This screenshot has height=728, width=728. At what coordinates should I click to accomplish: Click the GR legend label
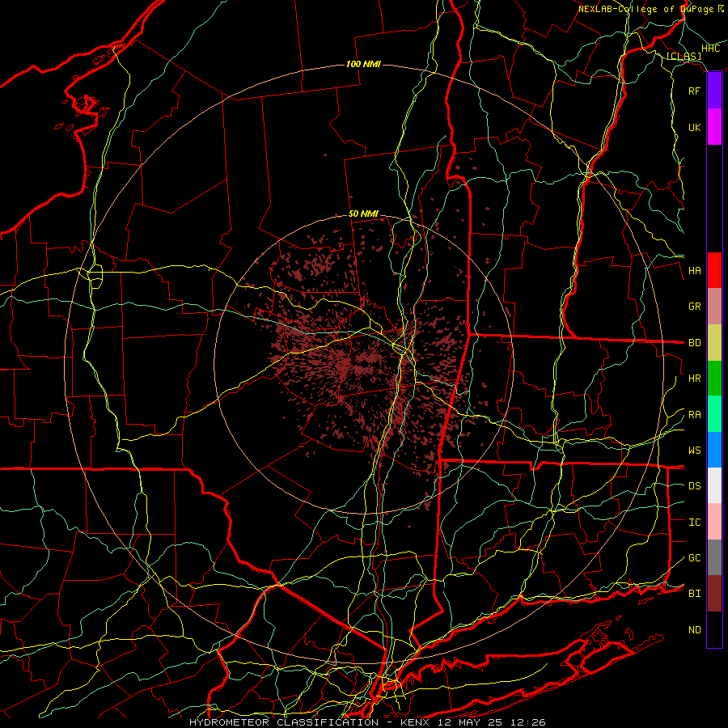point(694,307)
